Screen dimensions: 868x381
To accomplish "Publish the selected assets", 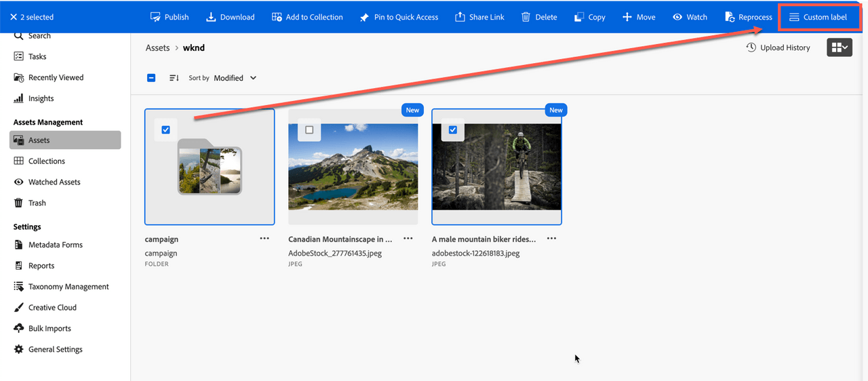I will pos(170,17).
